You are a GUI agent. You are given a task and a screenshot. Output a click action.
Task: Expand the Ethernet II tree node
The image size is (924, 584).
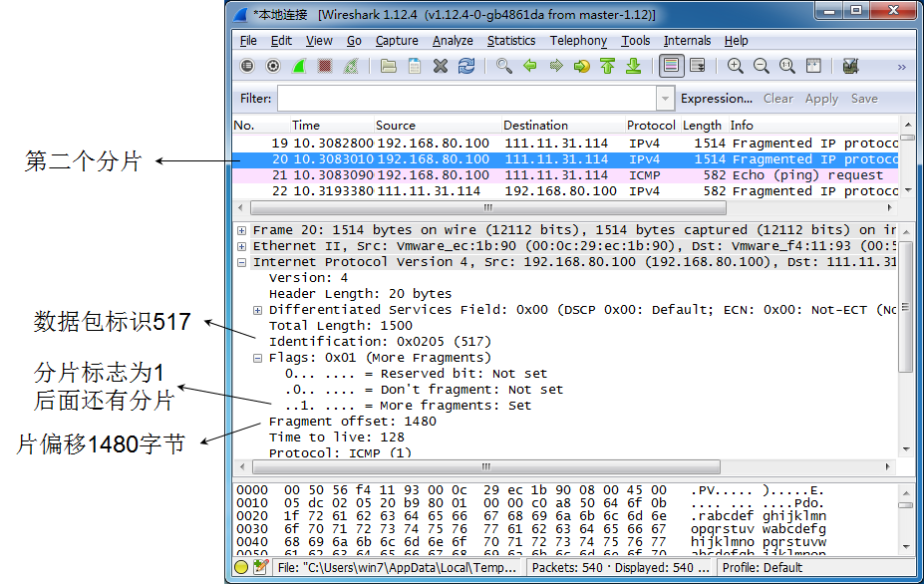pos(241,246)
